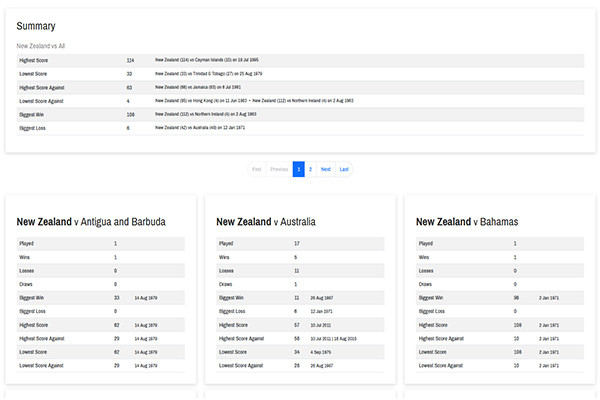600x400 pixels.
Task: Click the Summary 'Biggest Win' row label
Action: 31,114
